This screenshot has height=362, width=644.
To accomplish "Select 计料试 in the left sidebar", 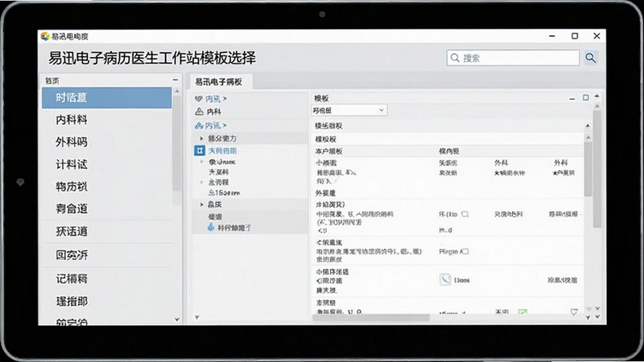I will pyautogui.click(x=72, y=165).
